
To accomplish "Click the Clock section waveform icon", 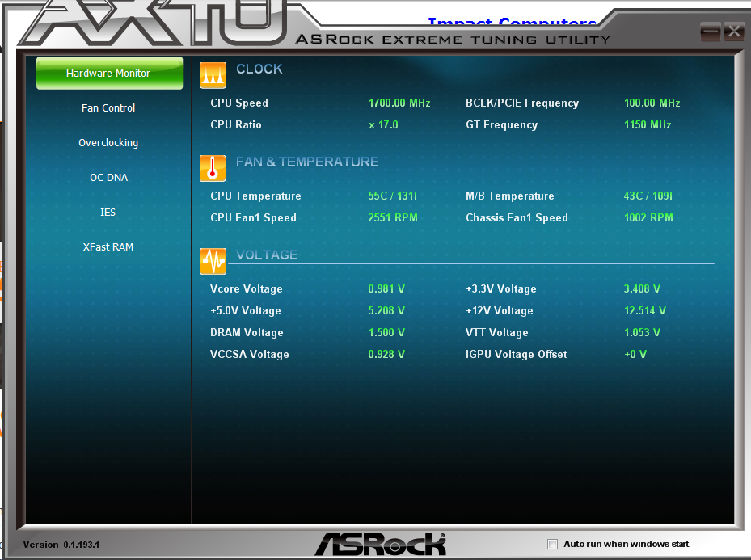I will click(x=213, y=75).
